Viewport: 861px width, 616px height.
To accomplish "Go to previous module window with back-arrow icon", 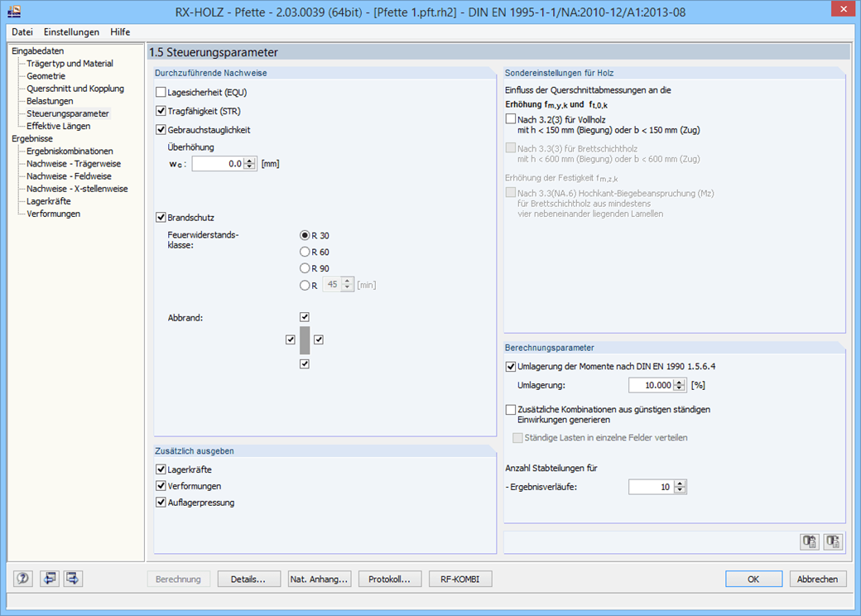I will coord(49,578).
